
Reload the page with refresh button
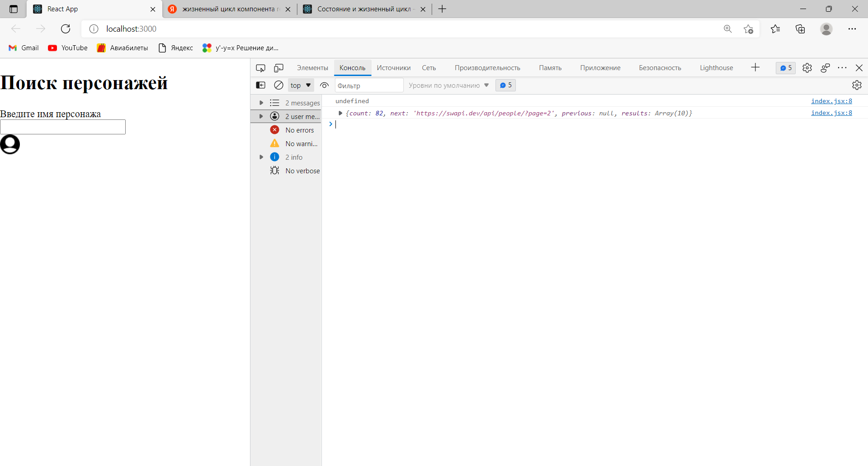pos(66,29)
